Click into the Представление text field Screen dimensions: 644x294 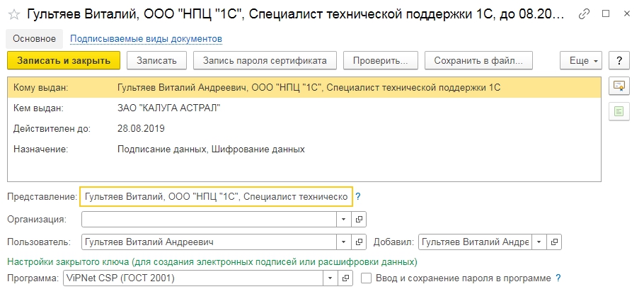(x=216, y=196)
